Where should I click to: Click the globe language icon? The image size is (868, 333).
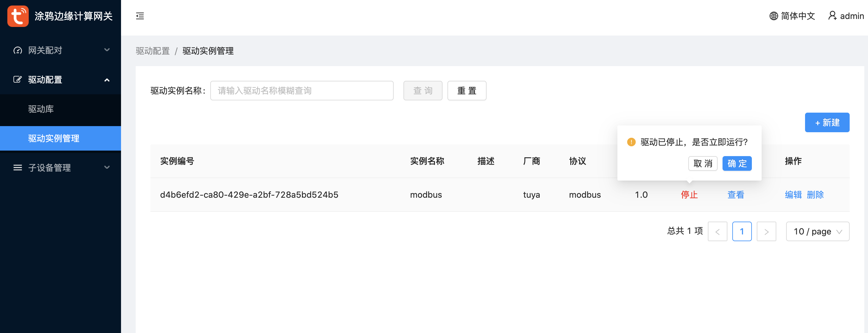tap(774, 16)
